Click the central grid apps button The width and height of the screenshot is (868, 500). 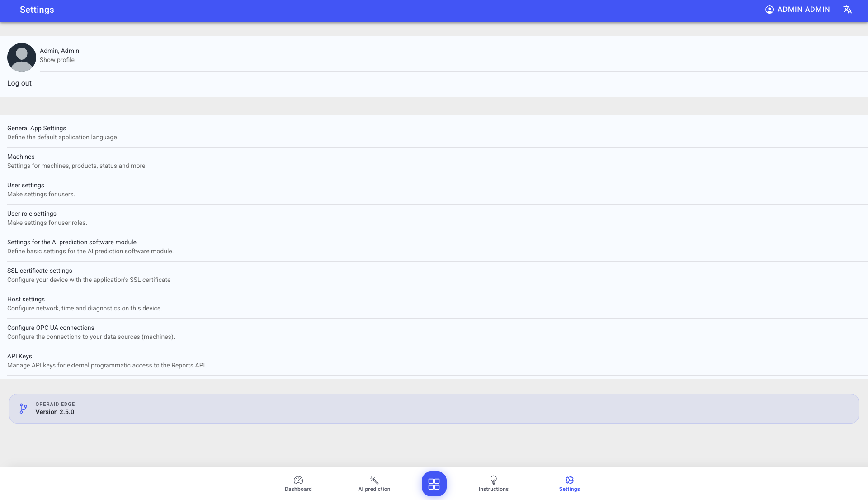pos(434,484)
